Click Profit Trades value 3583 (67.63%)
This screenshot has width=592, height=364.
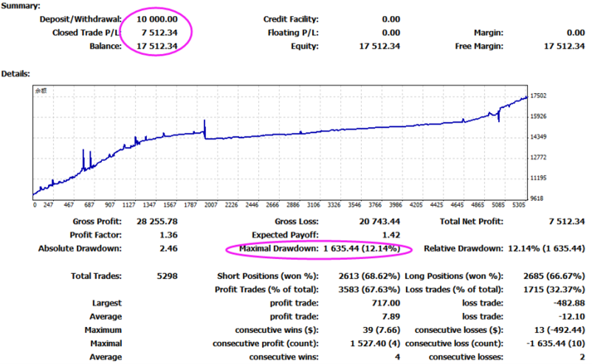[x=369, y=290]
